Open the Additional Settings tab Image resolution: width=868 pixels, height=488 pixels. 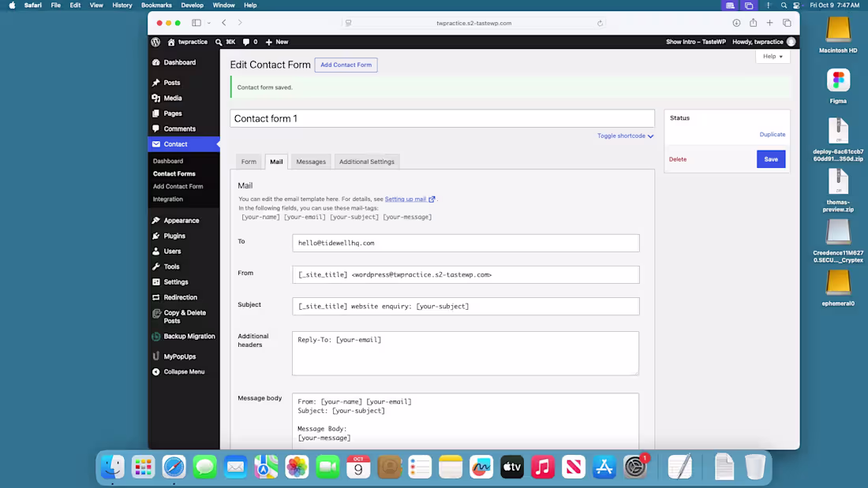(x=366, y=162)
